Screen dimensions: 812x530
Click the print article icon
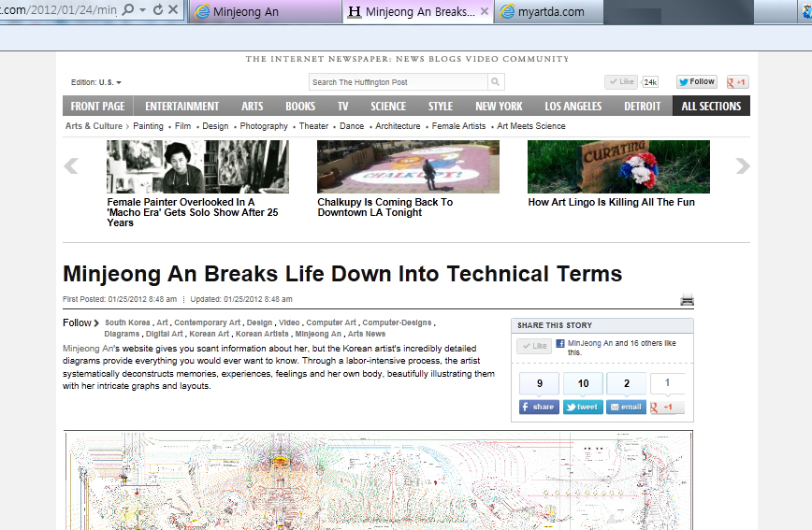point(688,300)
